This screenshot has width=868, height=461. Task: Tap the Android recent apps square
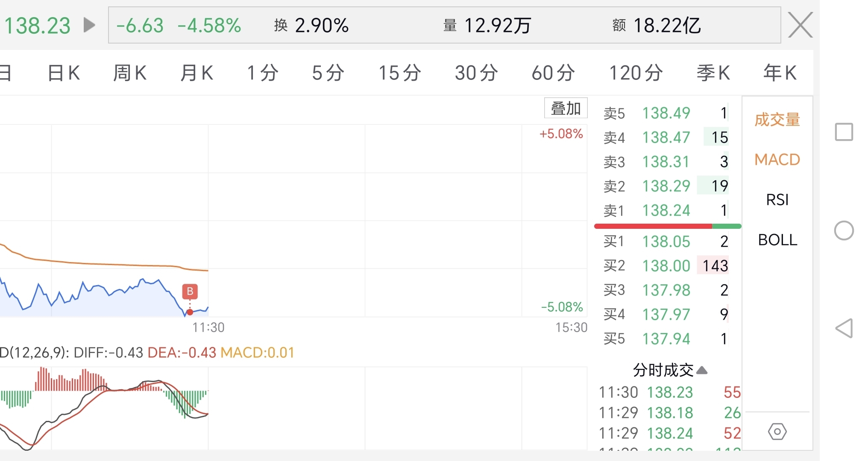(844, 132)
